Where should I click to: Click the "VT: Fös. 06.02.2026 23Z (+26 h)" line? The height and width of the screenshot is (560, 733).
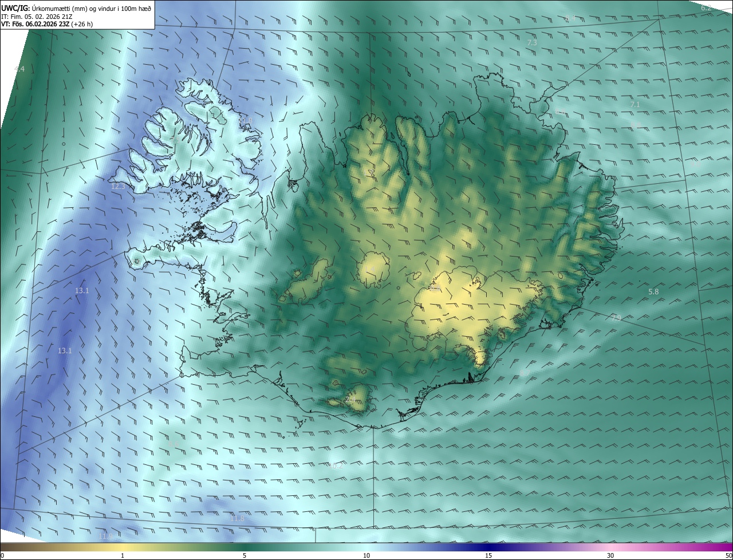(47, 24)
